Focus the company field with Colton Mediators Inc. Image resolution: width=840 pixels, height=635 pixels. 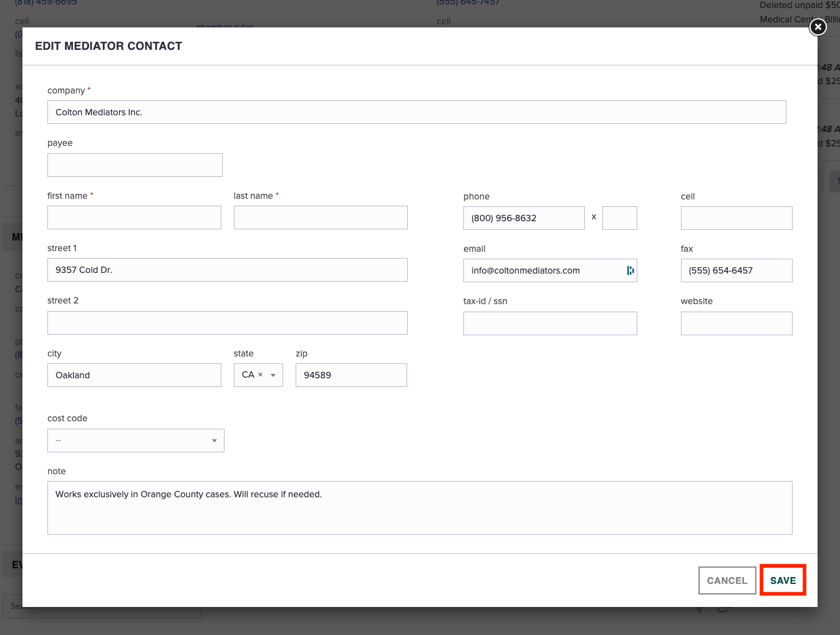tap(417, 112)
